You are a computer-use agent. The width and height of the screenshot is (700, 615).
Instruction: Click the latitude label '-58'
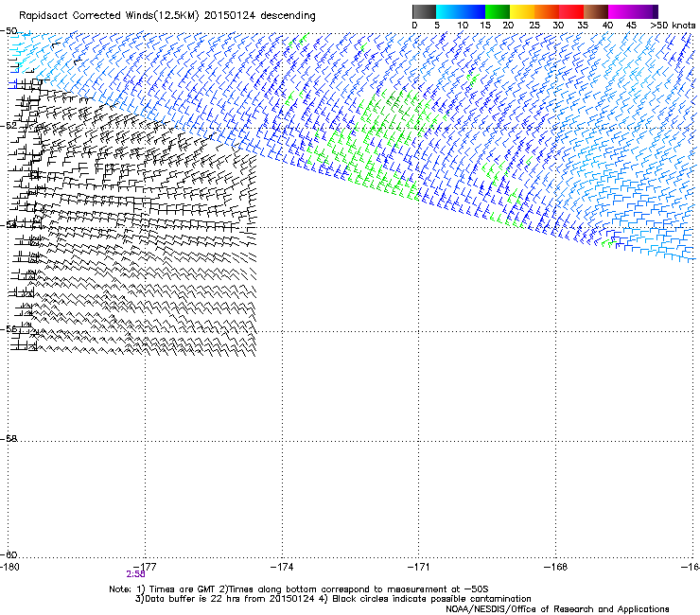9,439
